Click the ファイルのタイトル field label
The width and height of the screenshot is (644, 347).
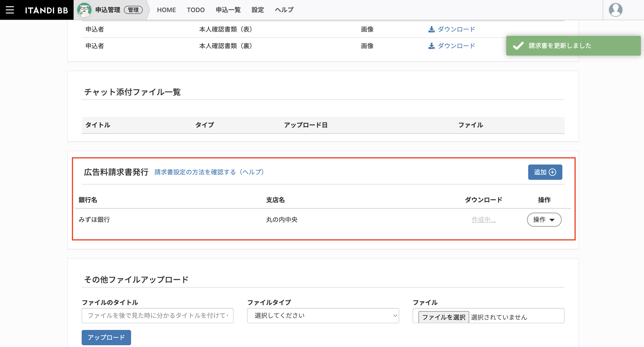click(110, 303)
